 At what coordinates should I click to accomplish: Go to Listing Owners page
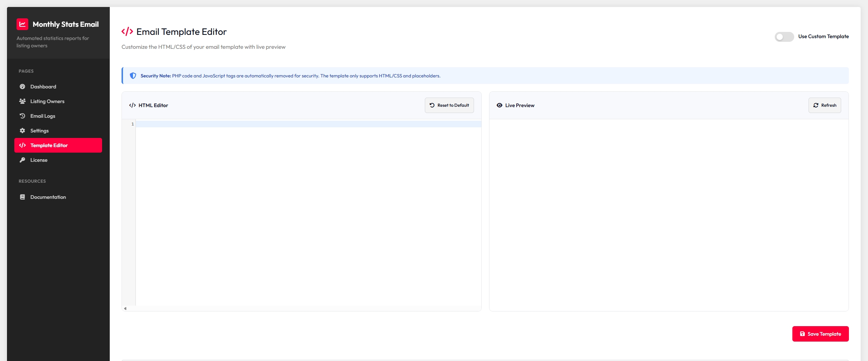point(58,101)
